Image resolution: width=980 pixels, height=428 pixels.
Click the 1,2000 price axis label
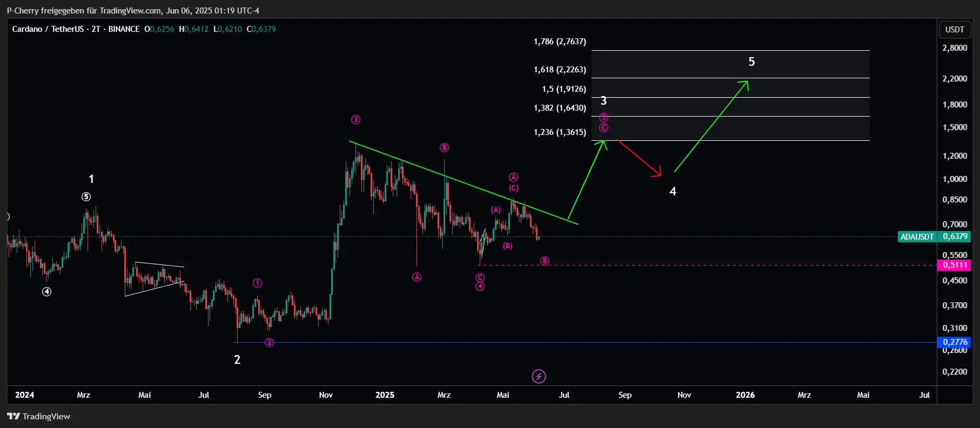click(x=955, y=156)
